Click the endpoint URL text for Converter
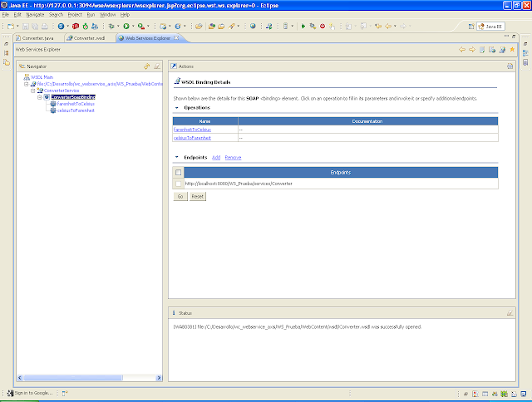The image size is (532, 402). pos(239,184)
